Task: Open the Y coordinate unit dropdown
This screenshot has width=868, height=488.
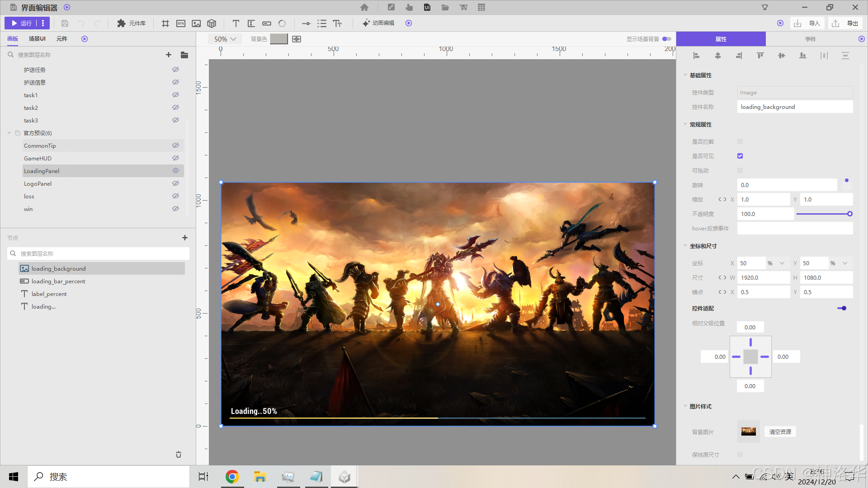Action: coord(845,263)
